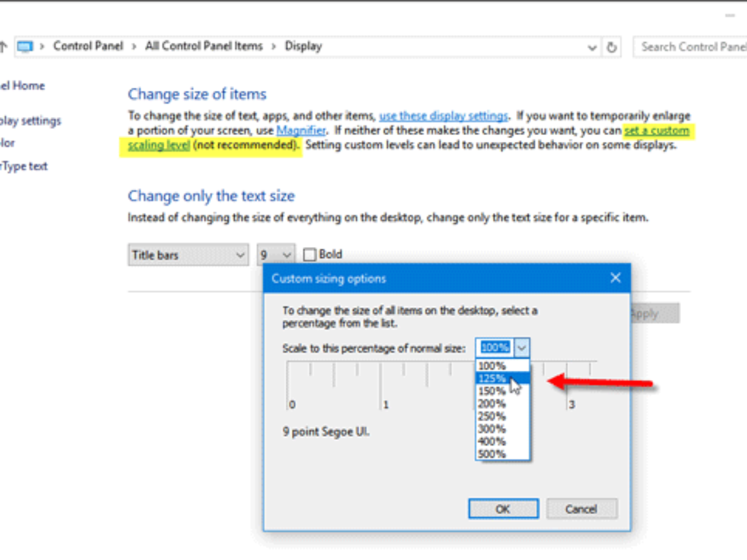The height and width of the screenshot is (560, 747).
Task: Click the monitor icon in address bar
Action: [x=25, y=47]
